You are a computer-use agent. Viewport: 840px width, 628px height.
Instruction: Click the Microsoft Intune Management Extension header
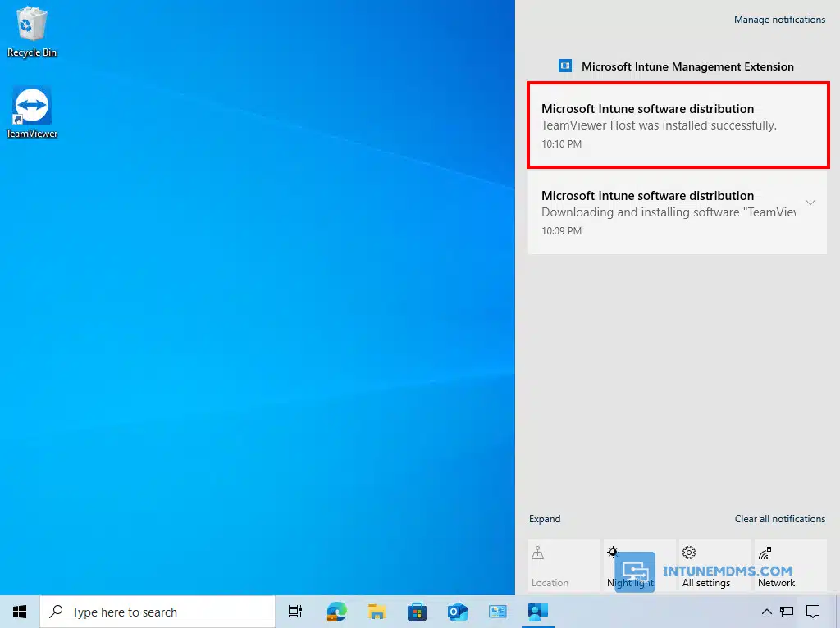(687, 66)
